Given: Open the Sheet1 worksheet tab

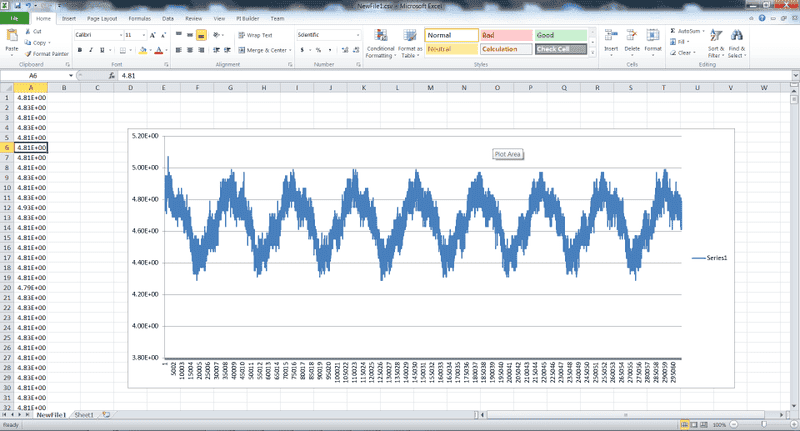Looking at the screenshot, I should click(x=84, y=414).
